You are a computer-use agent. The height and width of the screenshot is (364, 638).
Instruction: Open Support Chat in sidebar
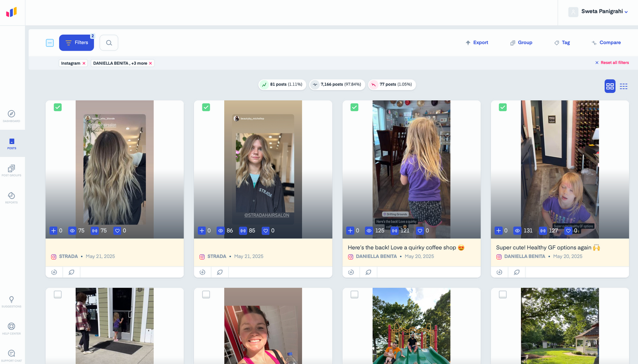pos(11,356)
